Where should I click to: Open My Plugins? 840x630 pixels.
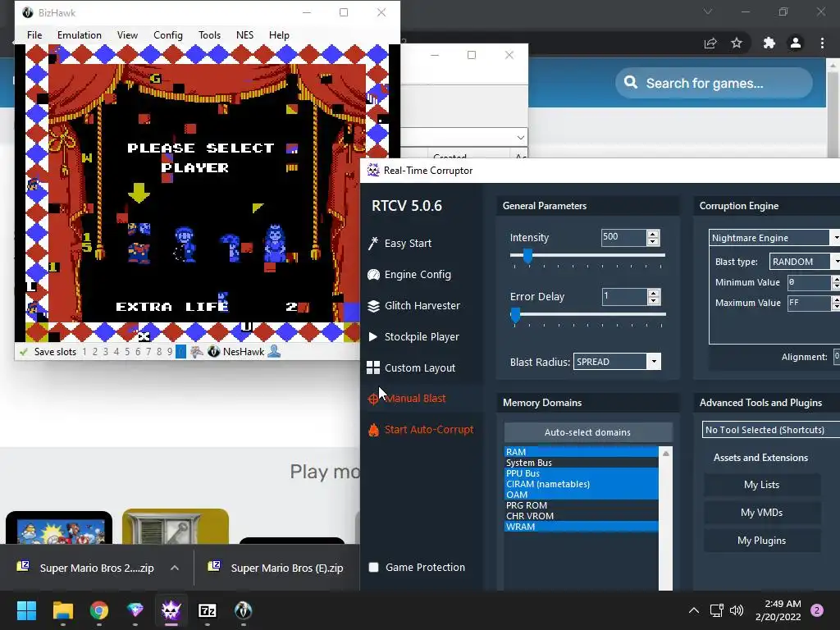(762, 541)
